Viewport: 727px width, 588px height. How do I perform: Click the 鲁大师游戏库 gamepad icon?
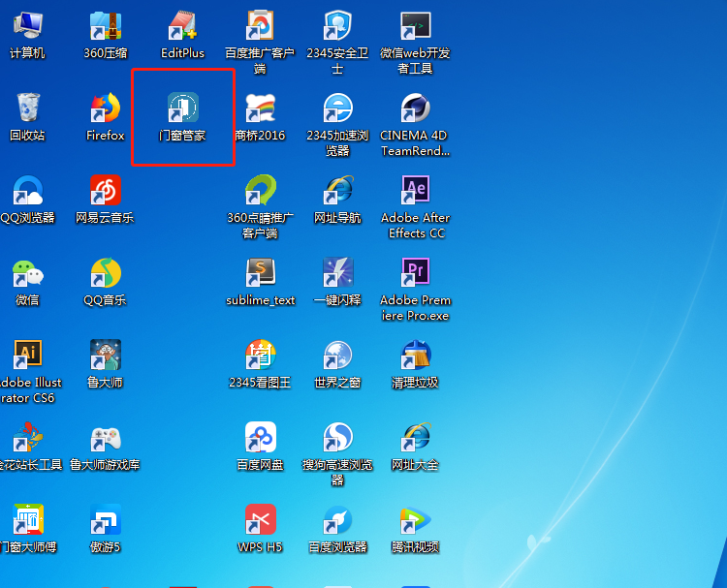pyautogui.click(x=106, y=438)
